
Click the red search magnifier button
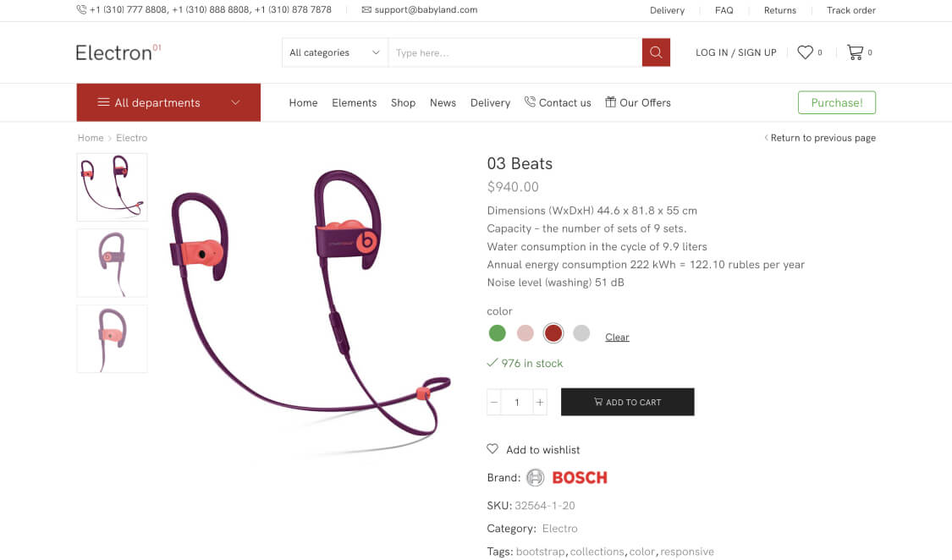tap(656, 52)
